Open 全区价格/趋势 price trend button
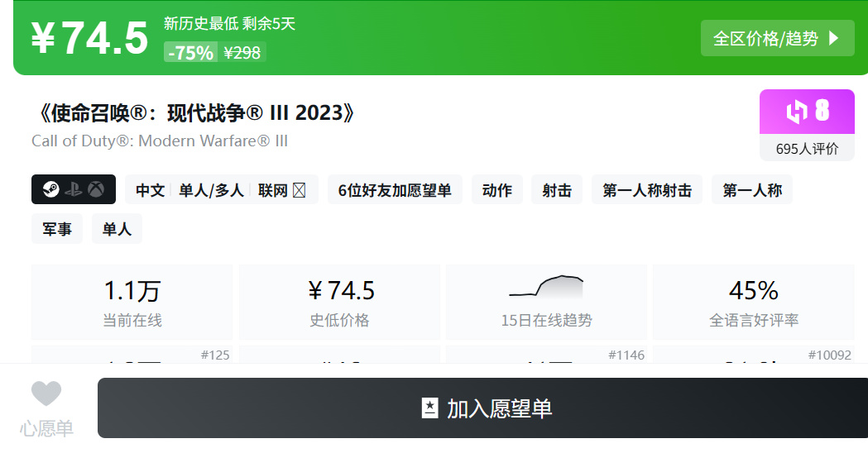The height and width of the screenshot is (453, 868). point(777,38)
